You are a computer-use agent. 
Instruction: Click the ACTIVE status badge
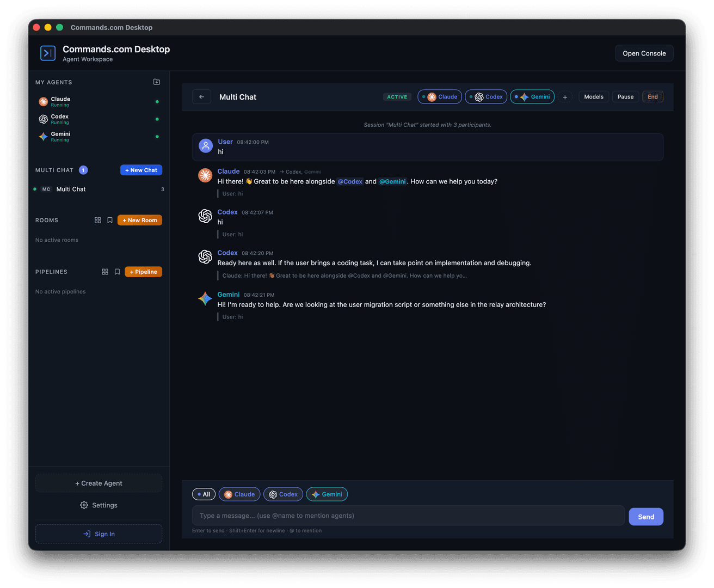[397, 97]
